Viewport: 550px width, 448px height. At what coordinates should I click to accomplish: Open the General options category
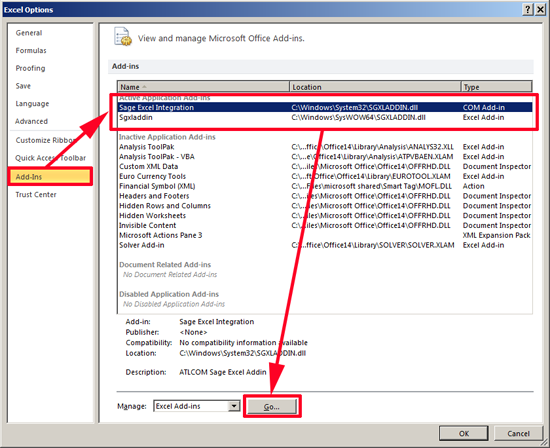tap(29, 33)
